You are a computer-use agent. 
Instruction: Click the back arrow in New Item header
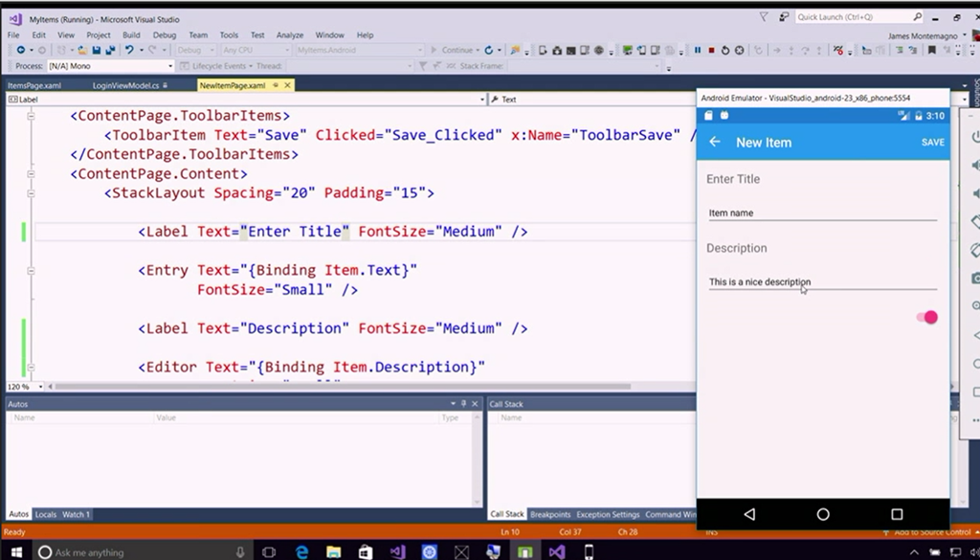(714, 143)
